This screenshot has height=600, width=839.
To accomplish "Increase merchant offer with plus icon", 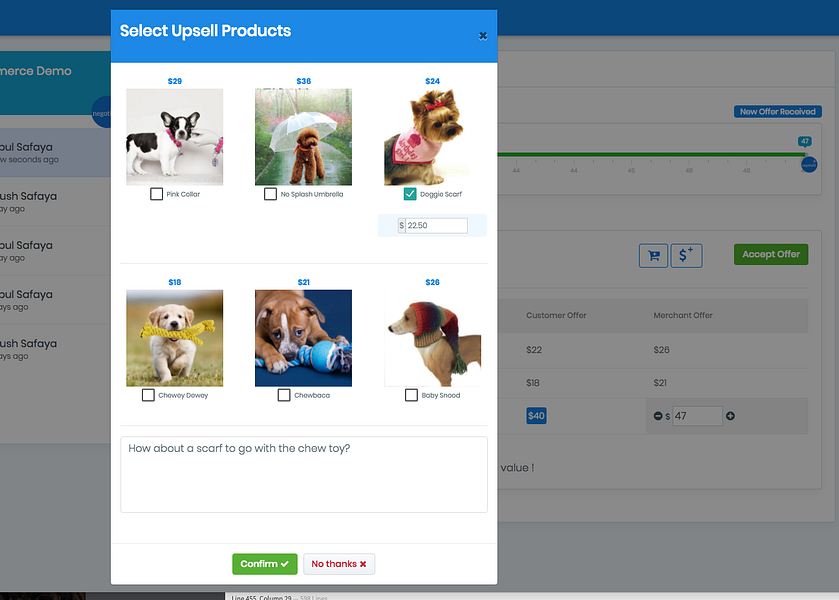I will click(730, 416).
